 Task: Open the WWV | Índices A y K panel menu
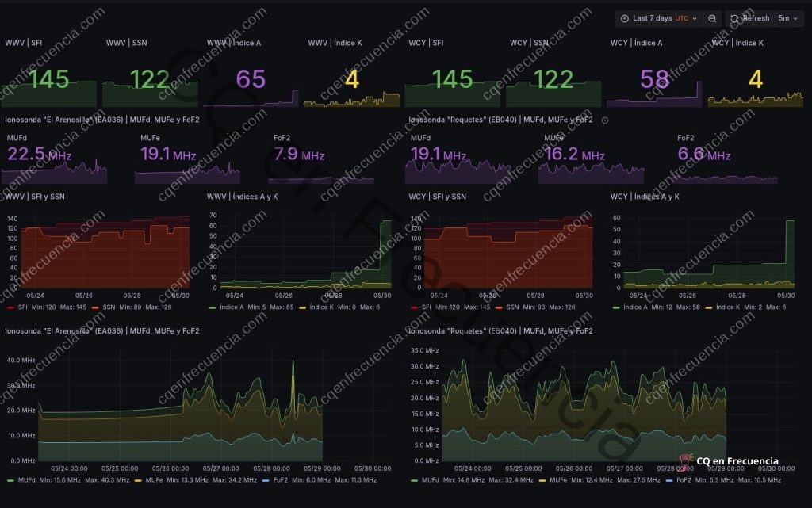(x=242, y=196)
